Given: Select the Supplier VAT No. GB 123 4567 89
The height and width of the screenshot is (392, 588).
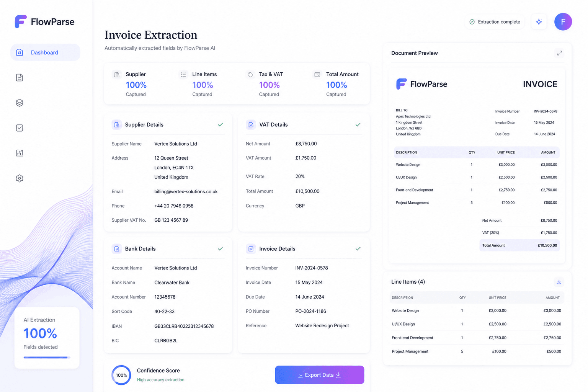Looking at the screenshot, I should pos(171,220).
